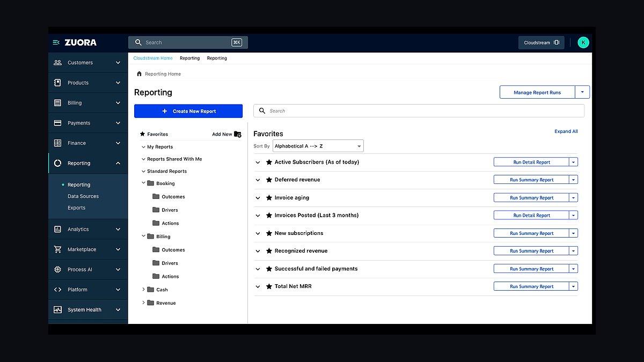This screenshot has width=644, height=362.
Task: Run Detail Report for Active Subscribers
Action: (x=531, y=162)
